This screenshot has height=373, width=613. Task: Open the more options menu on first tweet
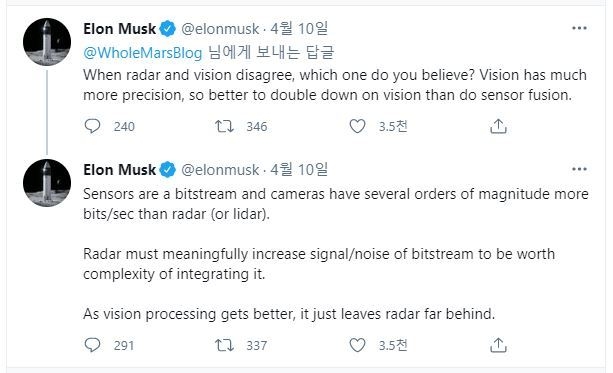579,28
